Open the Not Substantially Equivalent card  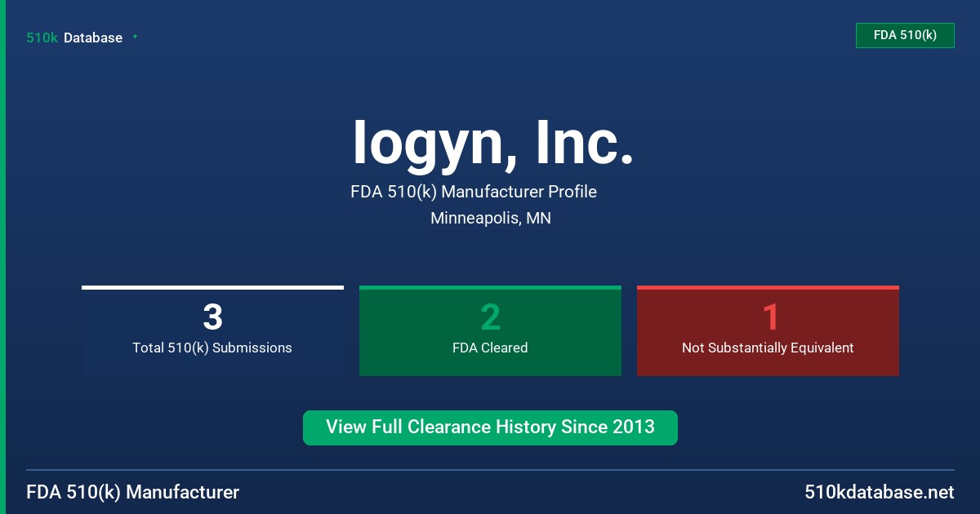pyautogui.click(x=768, y=330)
